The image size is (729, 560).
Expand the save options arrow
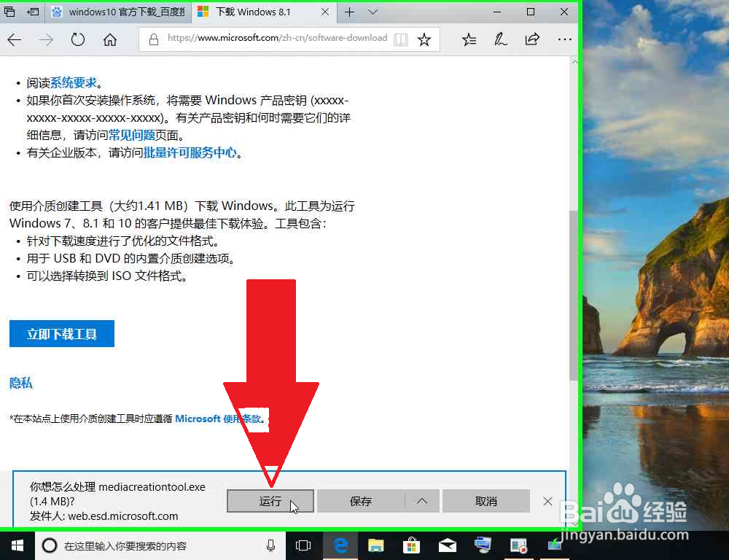pos(422,501)
